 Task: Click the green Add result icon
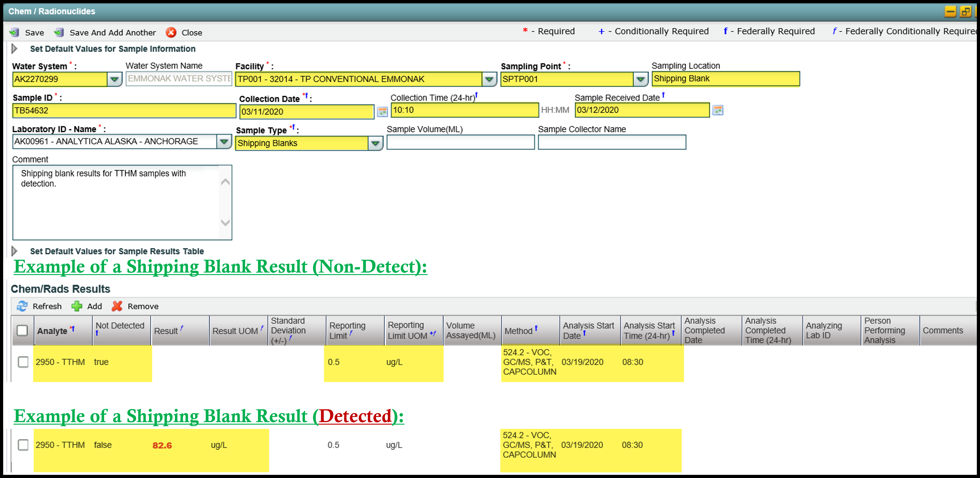click(77, 306)
